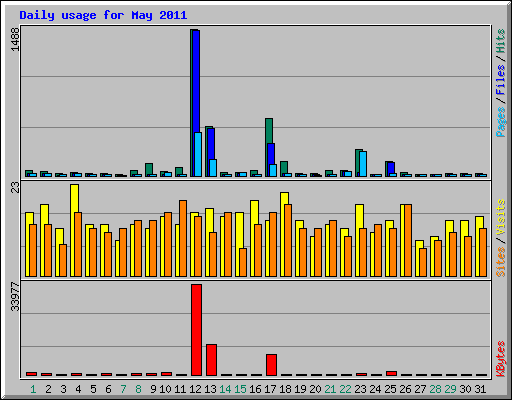Click the Visits legend label
Viewport: 512px width, 400px height.
(x=500, y=218)
